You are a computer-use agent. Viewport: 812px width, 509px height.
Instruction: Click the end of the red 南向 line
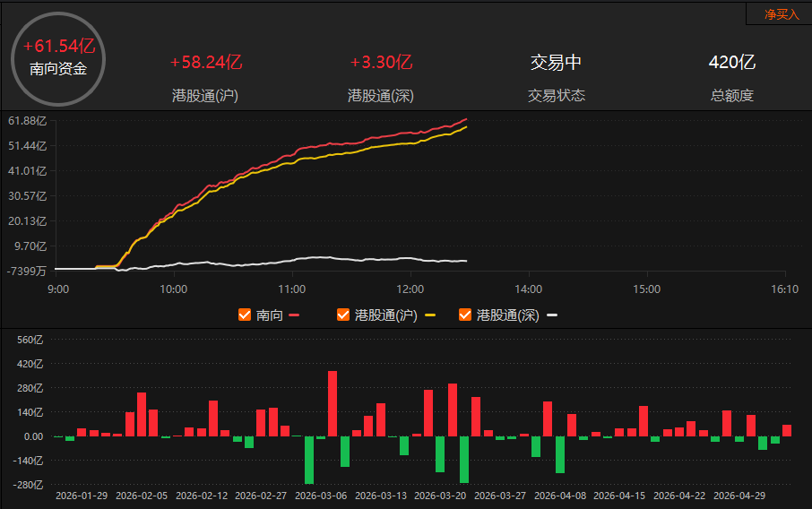[x=466, y=119]
